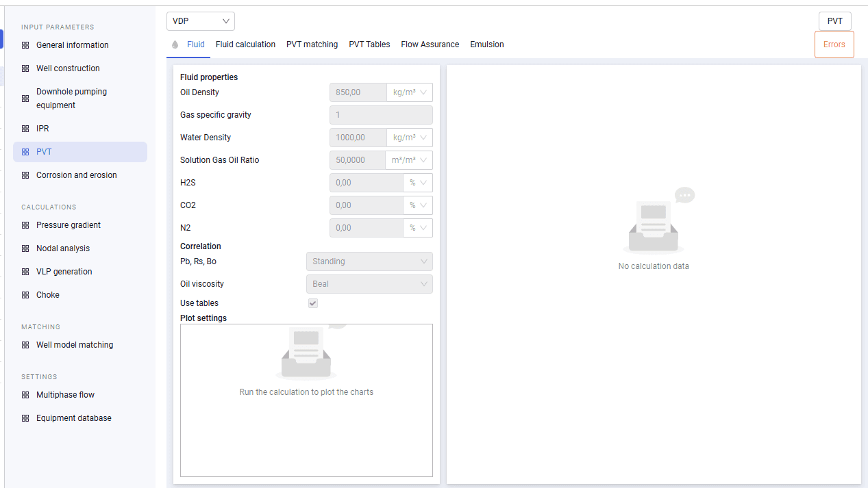Image resolution: width=868 pixels, height=488 pixels.
Task: Click the H2S value field
Action: click(367, 183)
